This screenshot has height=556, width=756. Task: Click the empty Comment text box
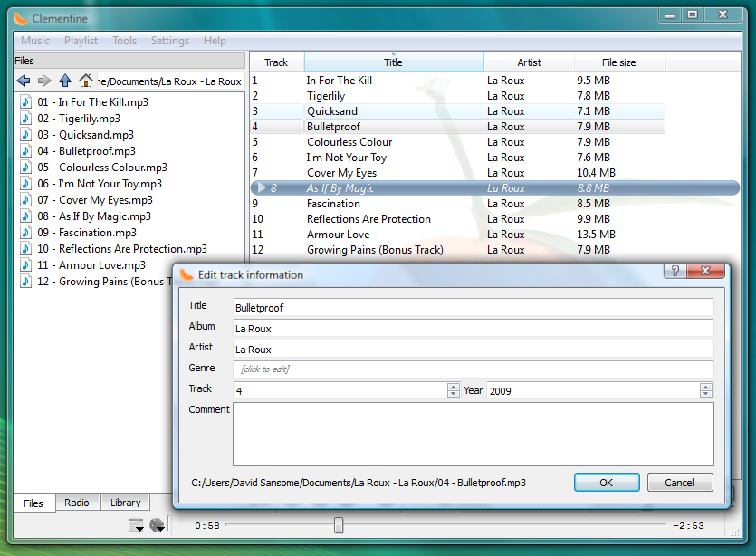[473, 434]
